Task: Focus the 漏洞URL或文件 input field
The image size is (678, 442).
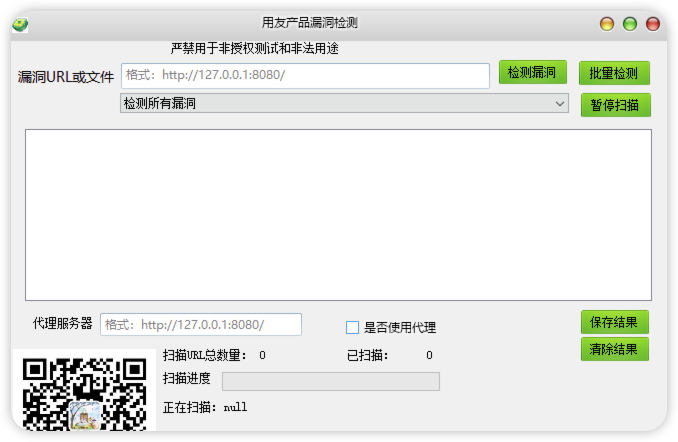Action: 305,76
